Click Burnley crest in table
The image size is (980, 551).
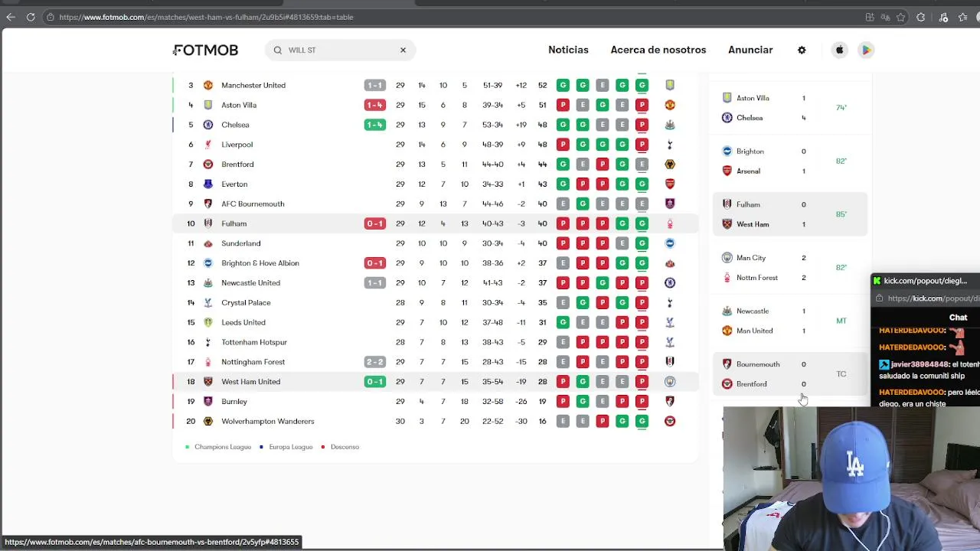pos(207,401)
